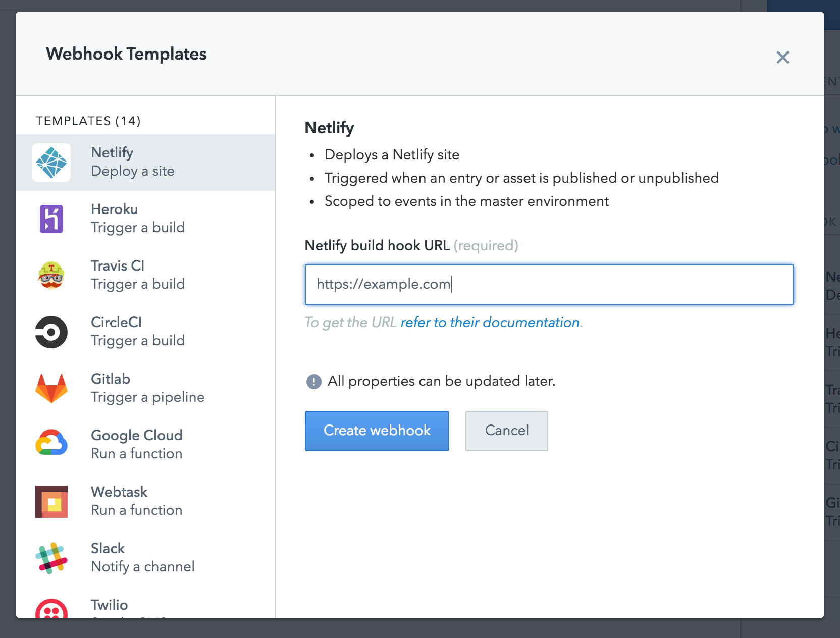Click the Slack logo icon
This screenshot has width=840, height=638.
click(52, 558)
